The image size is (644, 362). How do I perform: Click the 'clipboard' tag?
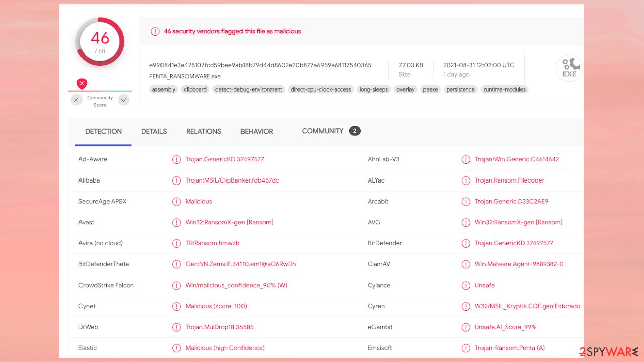pos(195,89)
